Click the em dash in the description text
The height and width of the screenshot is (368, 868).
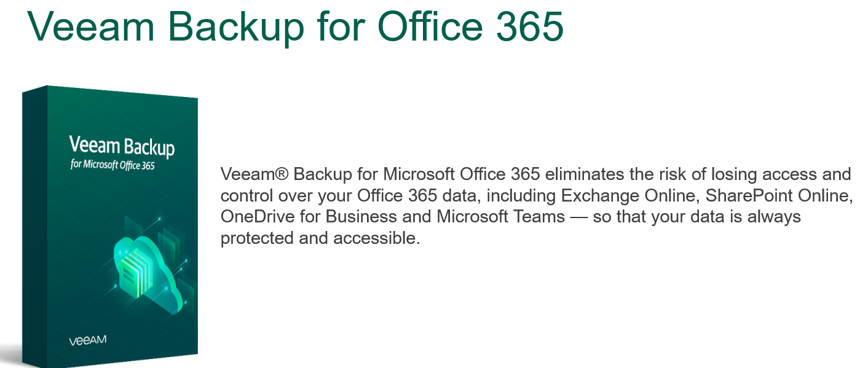pos(578,217)
